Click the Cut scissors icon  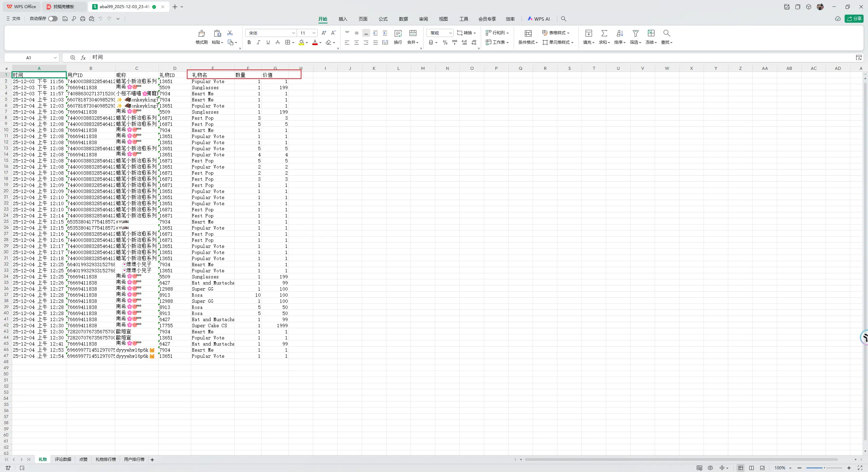tap(230, 33)
